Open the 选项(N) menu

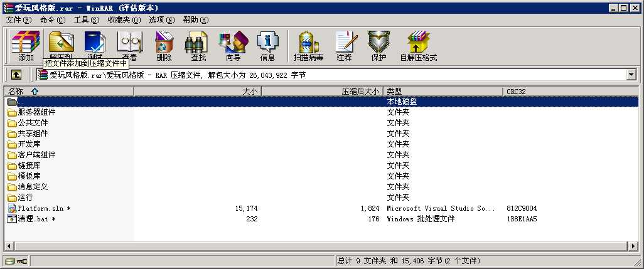coord(161,20)
